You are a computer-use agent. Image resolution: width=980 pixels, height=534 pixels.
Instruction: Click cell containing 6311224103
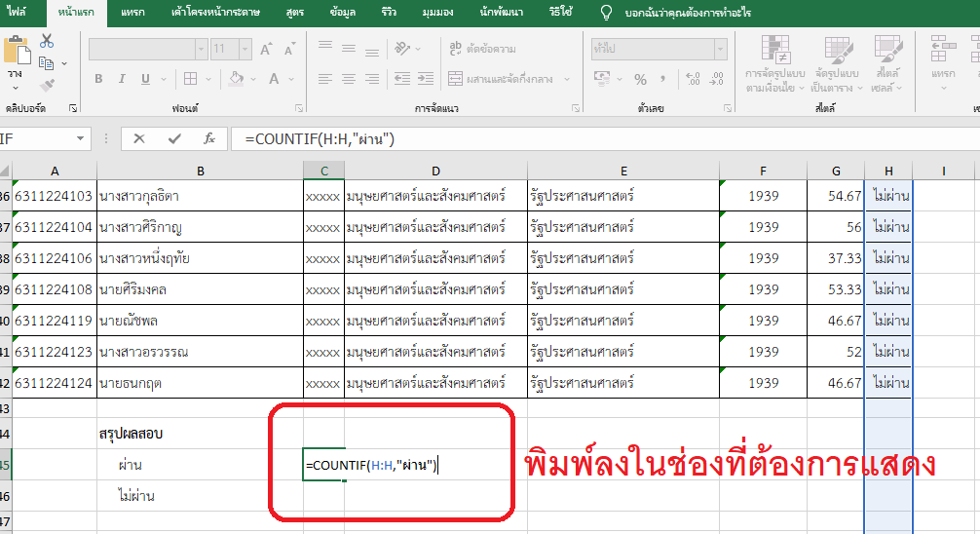pyautogui.click(x=54, y=196)
